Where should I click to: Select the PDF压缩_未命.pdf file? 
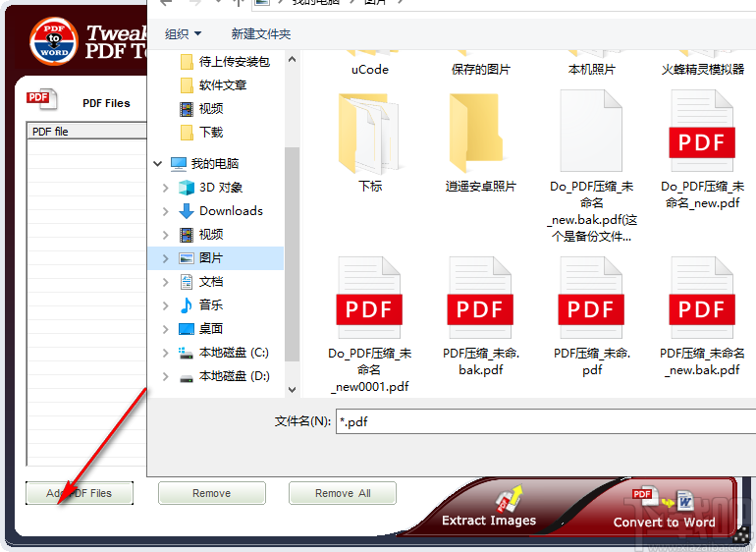(x=592, y=316)
